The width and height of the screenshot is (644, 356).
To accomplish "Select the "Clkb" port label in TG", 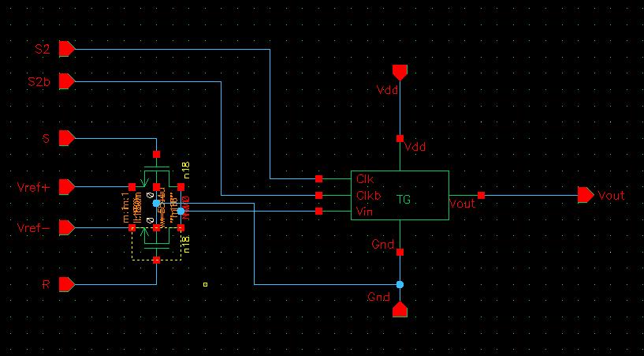I will coord(368,195).
